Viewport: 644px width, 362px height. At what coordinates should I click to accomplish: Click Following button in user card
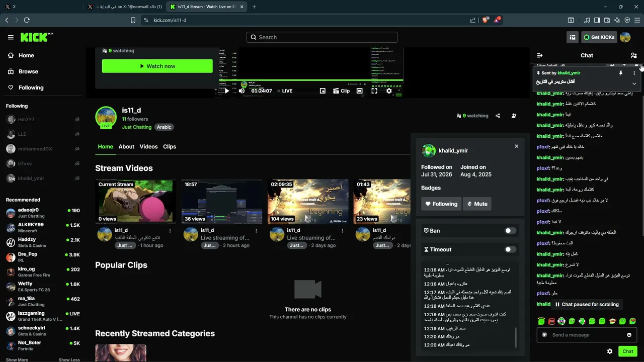(x=441, y=204)
